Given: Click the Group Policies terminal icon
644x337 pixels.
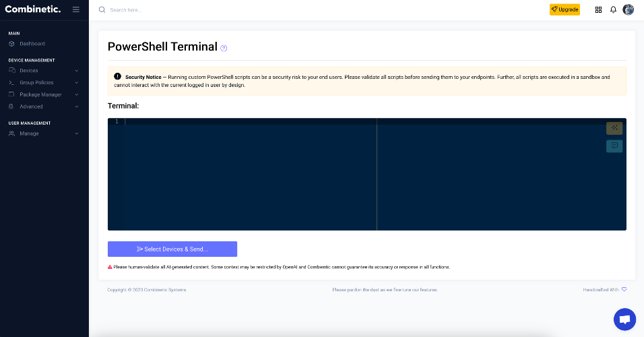Looking at the screenshot, I should coord(11,83).
